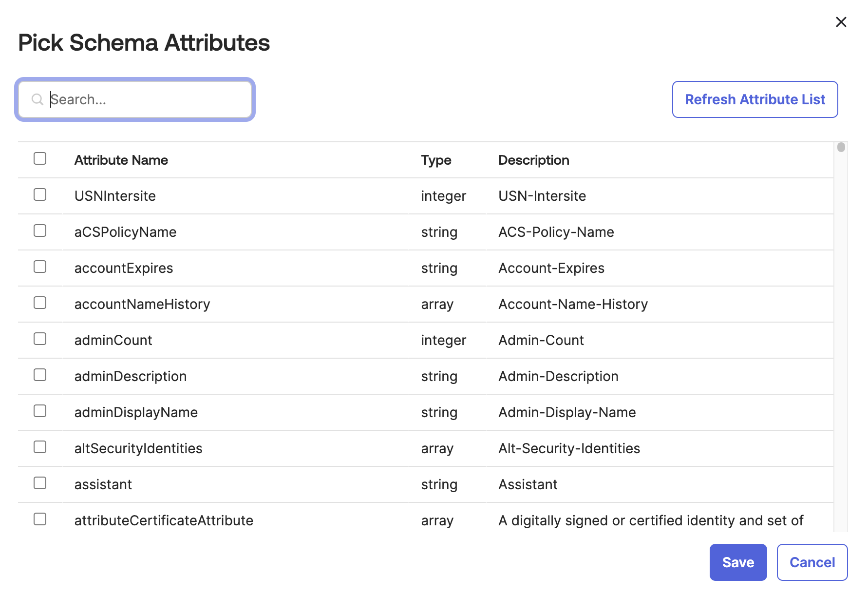Mark the adminDescription checkbox
This screenshot has height=595, width=868.
40,375
